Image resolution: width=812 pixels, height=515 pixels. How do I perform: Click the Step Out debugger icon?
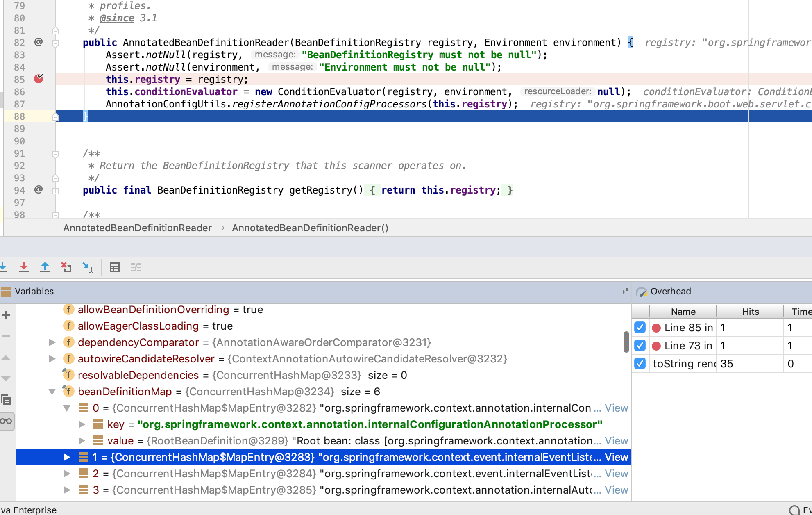[45, 267]
